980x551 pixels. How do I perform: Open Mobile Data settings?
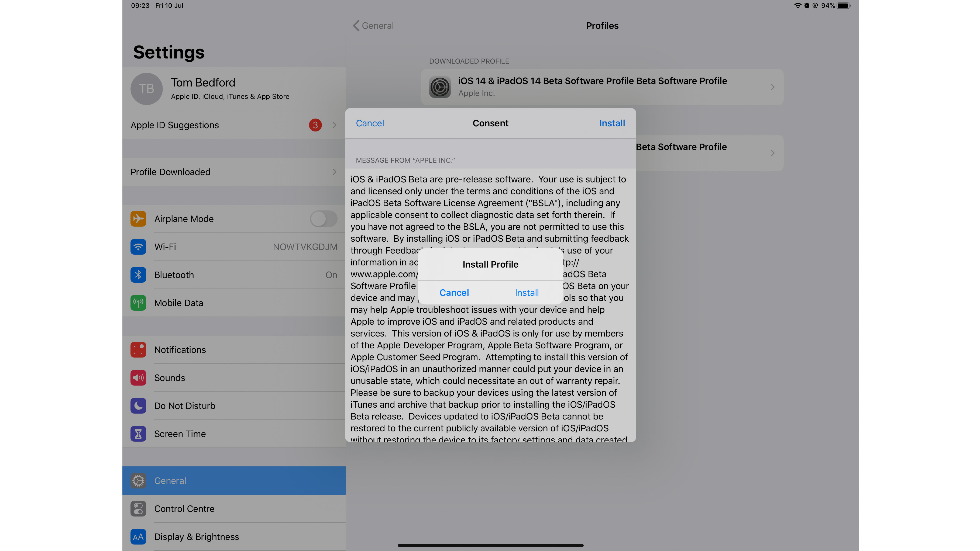pos(233,303)
